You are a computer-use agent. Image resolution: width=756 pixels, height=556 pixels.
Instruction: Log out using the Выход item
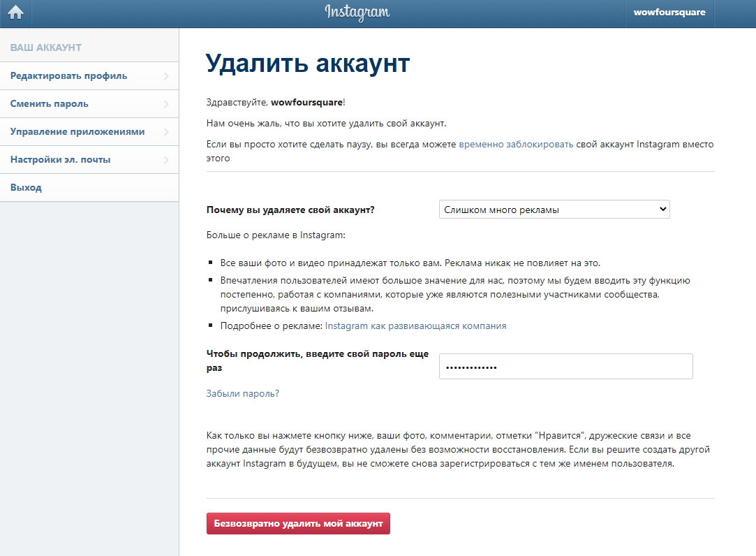pyautogui.click(x=26, y=187)
